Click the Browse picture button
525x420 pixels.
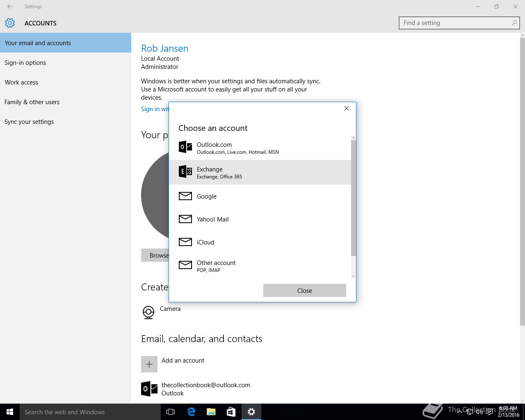point(155,255)
